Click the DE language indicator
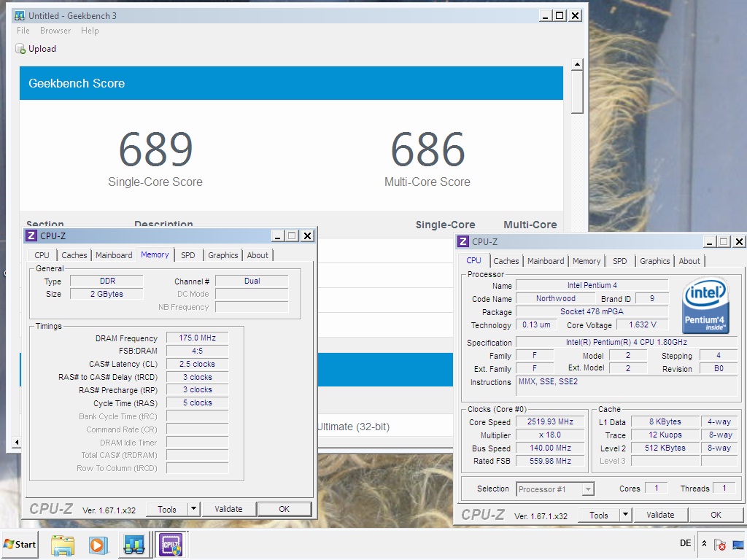The image size is (747, 560). 685,543
